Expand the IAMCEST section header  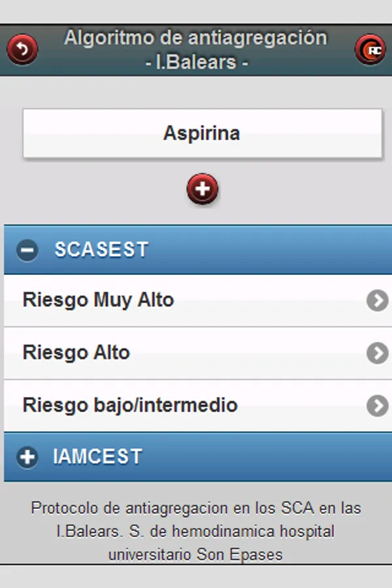(x=196, y=457)
